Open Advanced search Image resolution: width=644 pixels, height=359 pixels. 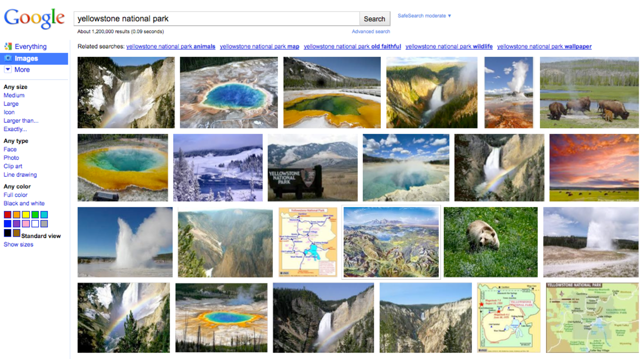pyautogui.click(x=370, y=31)
